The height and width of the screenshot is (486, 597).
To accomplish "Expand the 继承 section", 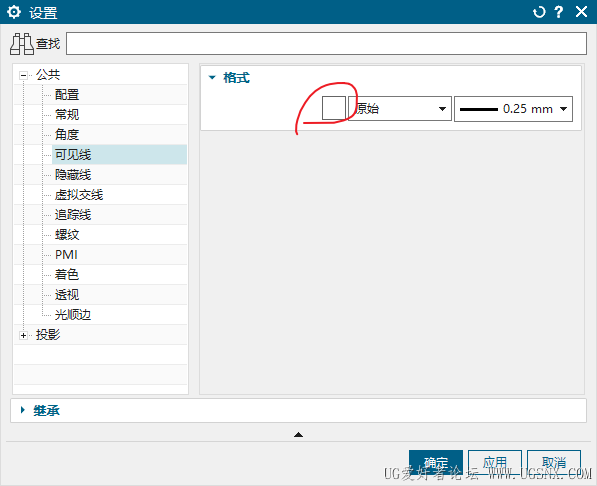I will pos(22,410).
